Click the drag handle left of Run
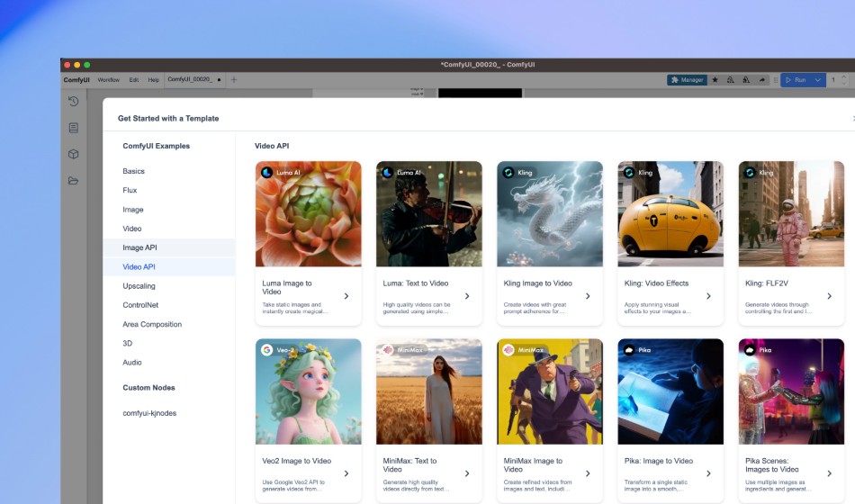Image resolution: width=855 pixels, height=504 pixels. [x=776, y=79]
